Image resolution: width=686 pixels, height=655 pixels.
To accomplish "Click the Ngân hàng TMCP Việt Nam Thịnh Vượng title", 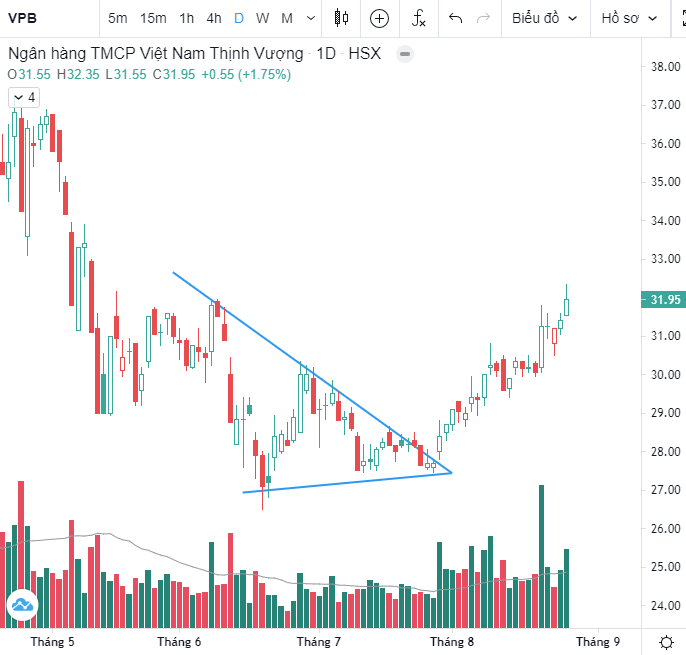I will [156, 53].
